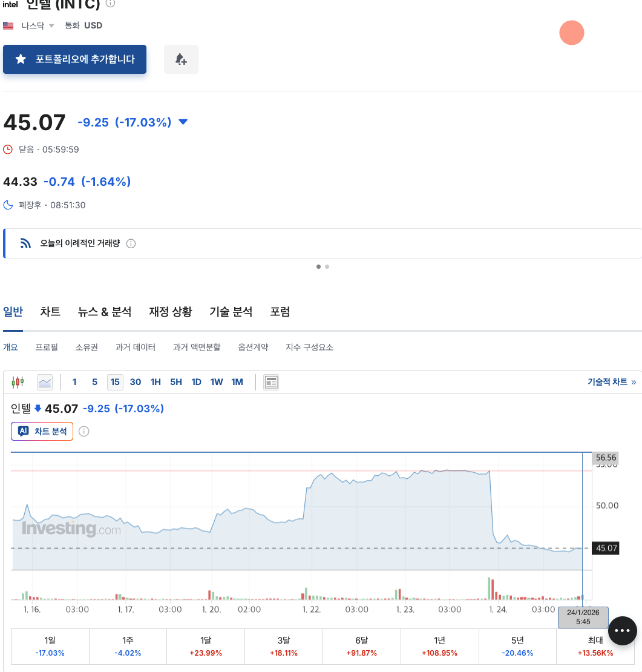
Task: Select the 1달 performance range
Action: (x=206, y=647)
